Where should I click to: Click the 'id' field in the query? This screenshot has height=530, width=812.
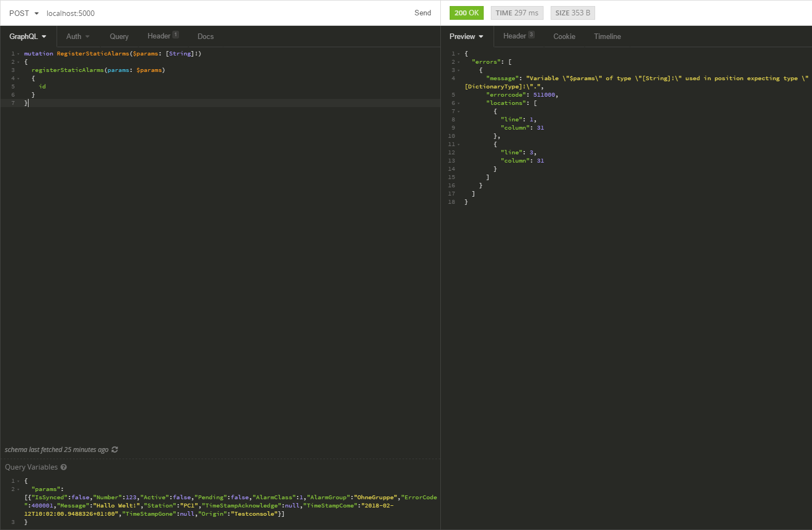pyautogui.click(x=42, y=87)
